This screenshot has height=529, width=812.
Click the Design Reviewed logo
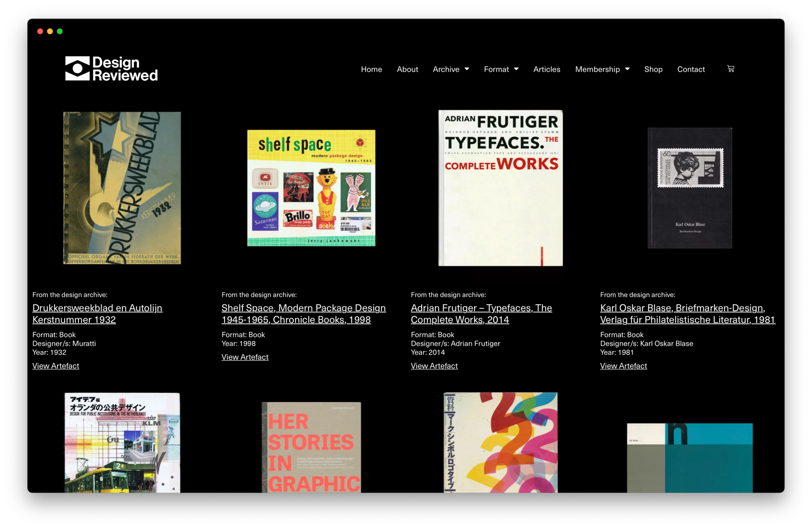(112, 69)
